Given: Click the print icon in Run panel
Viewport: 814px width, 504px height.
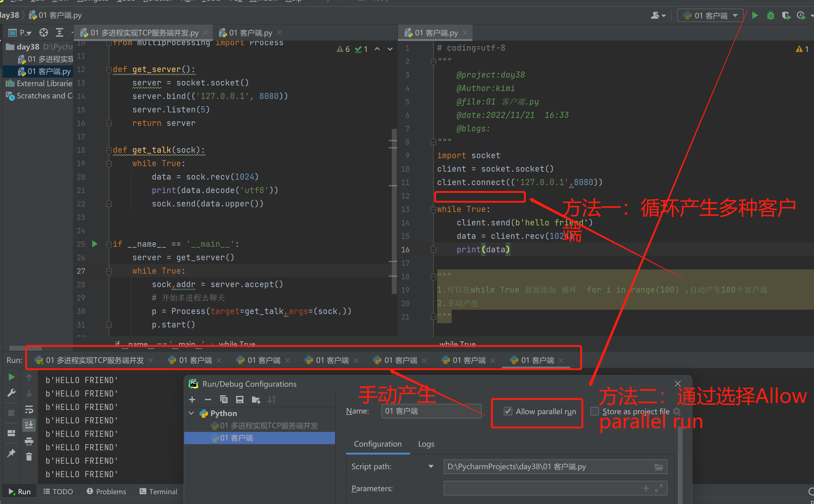Looking at the screenshot, I should [x=29, y=441].
